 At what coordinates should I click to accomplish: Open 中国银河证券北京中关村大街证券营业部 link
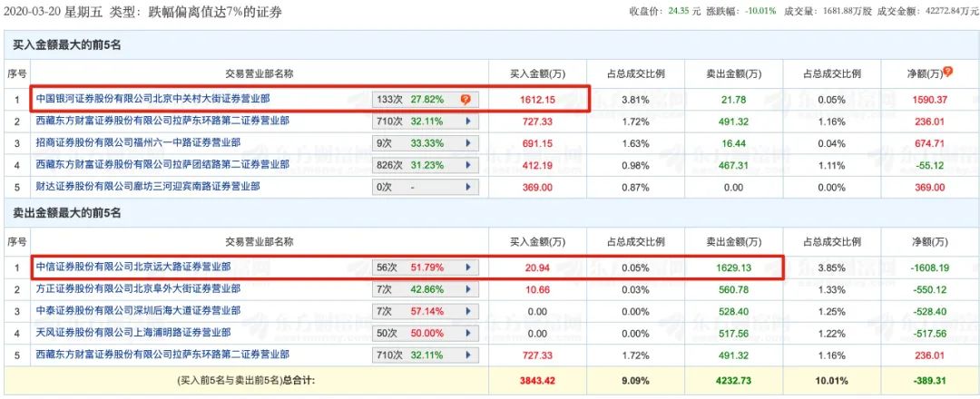[153, 99]
